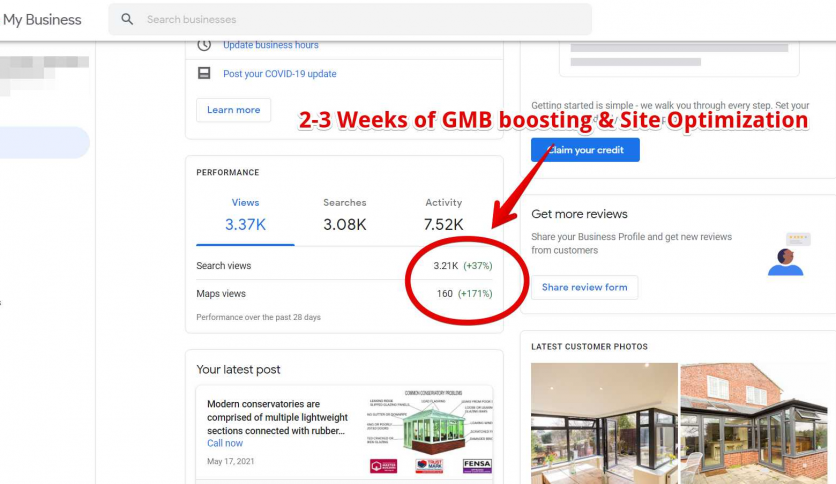Click the Learn more button

coord(234,110)
